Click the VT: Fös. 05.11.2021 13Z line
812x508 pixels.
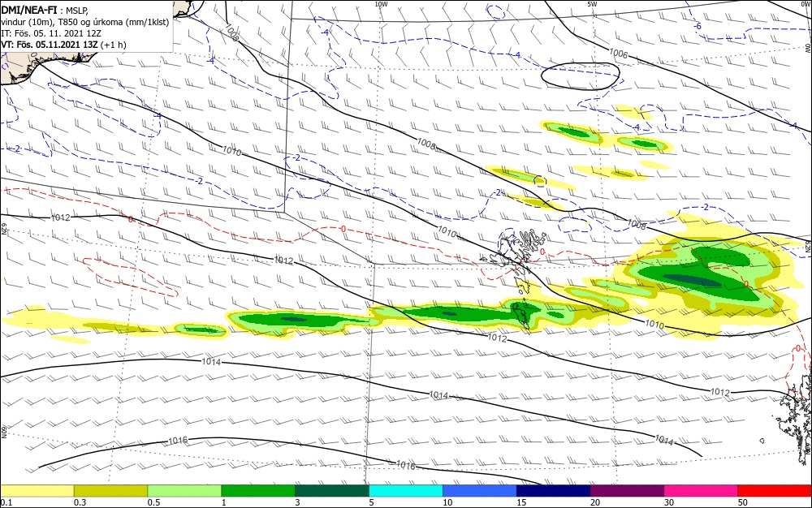[63, 45]
